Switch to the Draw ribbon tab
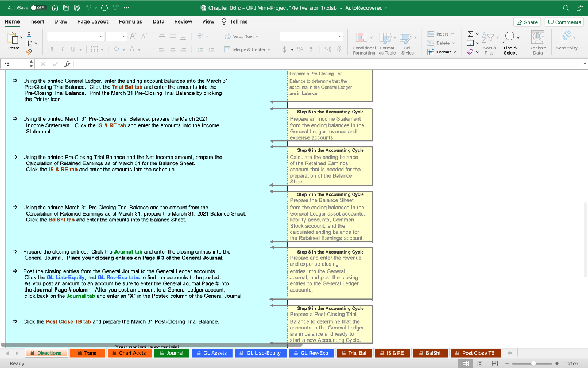Screen dimensions: 588x368 [x=61, y=21]
